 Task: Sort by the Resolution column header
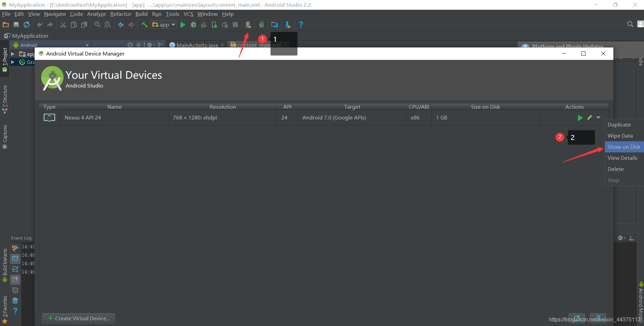point(223,107)
